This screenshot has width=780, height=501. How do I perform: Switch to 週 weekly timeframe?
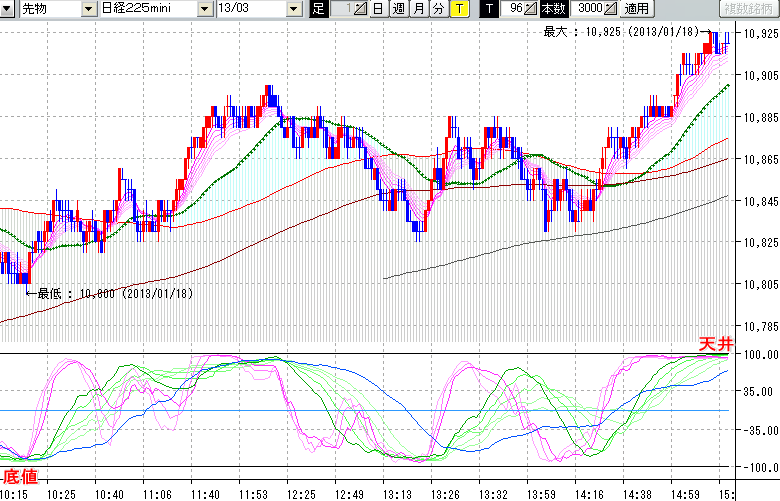tap(398, 9)
